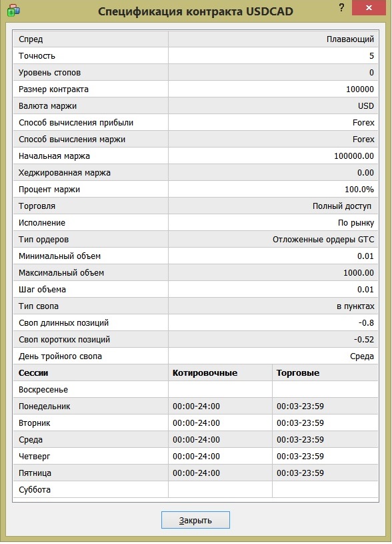Click Понедельник quote session 00:00-24:00
This screenshot has width=392, height=544.
click(x=196, y=406)
